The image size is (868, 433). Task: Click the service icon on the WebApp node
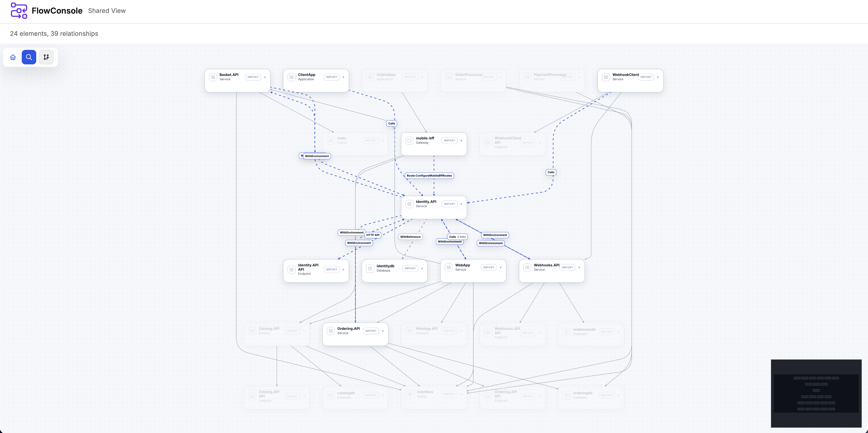[x=448, y=267]
